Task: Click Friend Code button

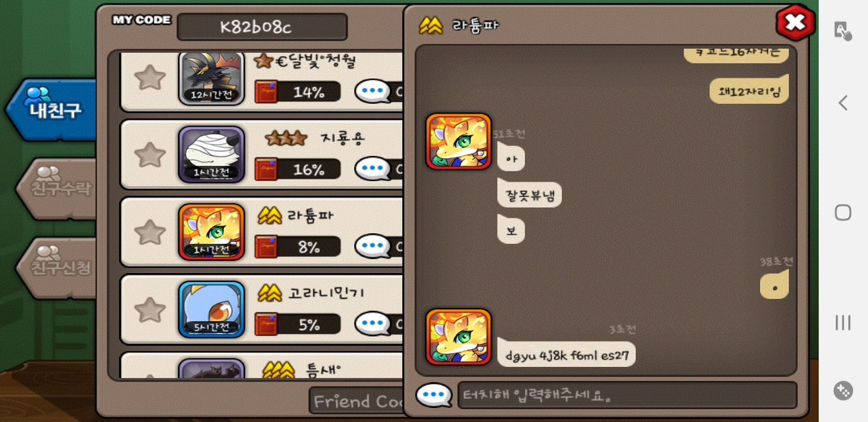Action: pos(357,401)
